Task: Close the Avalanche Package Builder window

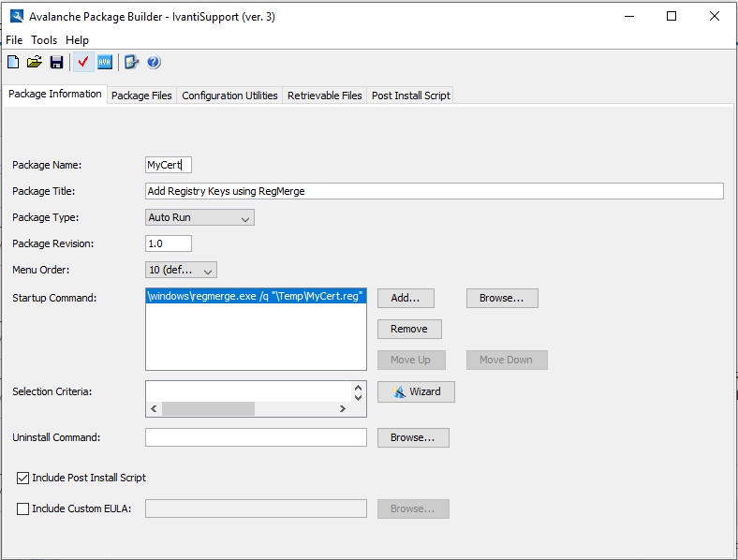Action: tap(715, 17)
